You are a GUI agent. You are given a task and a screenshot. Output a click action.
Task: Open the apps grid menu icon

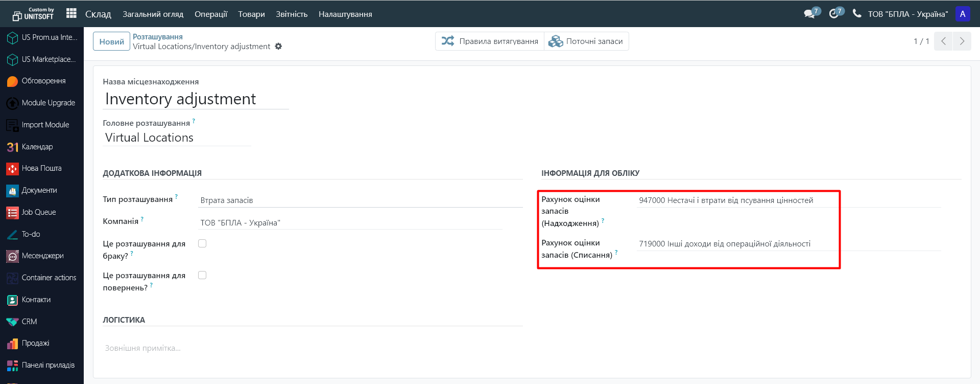tap(71, 13)
